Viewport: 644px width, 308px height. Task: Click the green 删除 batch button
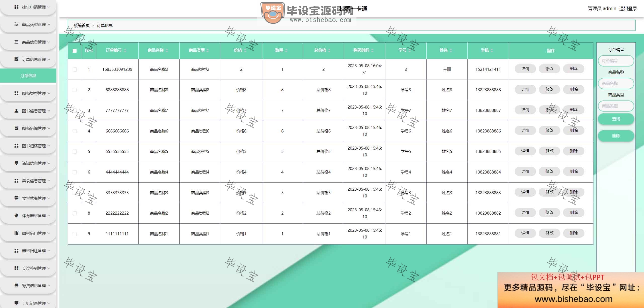pos(616,136)
